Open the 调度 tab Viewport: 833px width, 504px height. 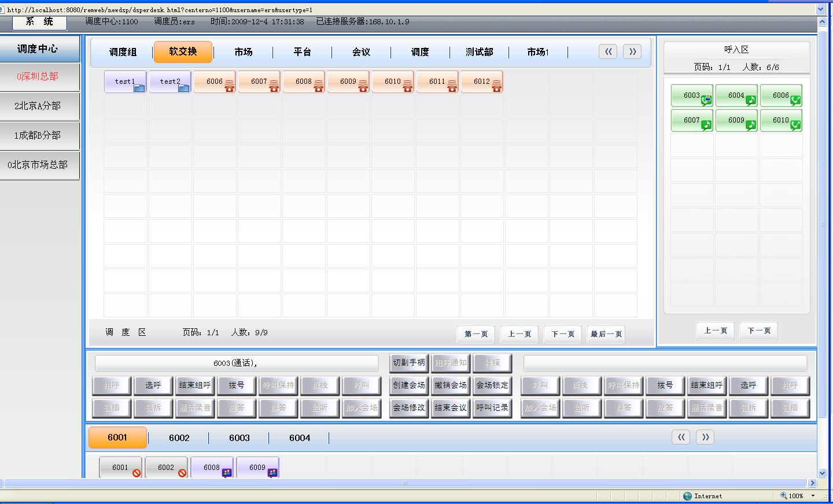pos(421,52)
